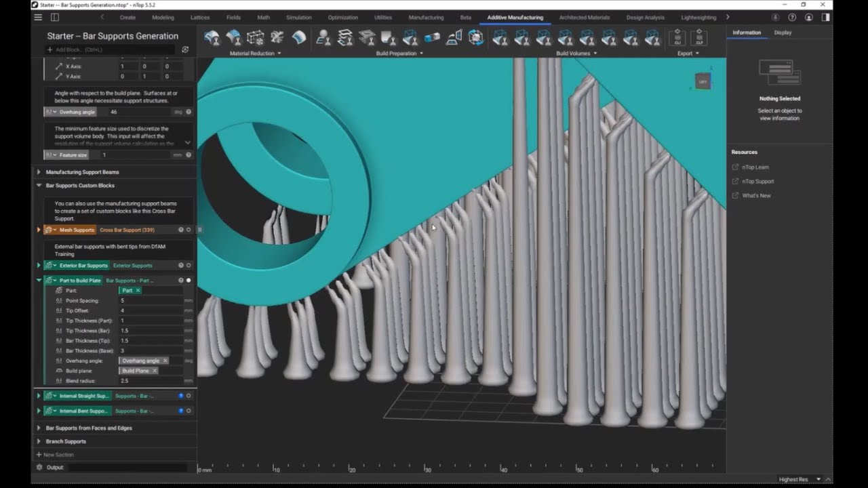Viewport: 868px width, 488px height.
Task: Expand the Mesh Supports block
Action: pyautogui.click(x=39, y=230)
